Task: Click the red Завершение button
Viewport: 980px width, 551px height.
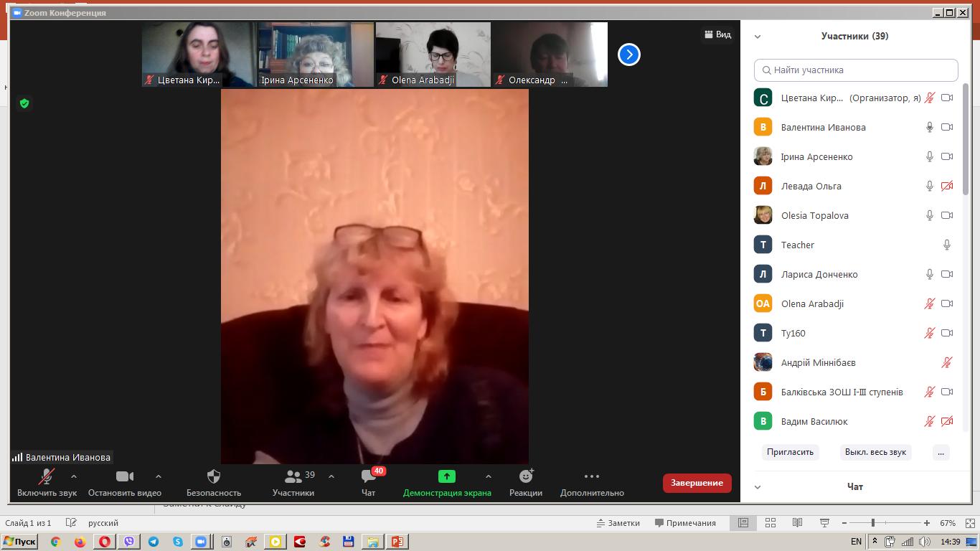Action: pyautogui.click(x=697, y=483)
